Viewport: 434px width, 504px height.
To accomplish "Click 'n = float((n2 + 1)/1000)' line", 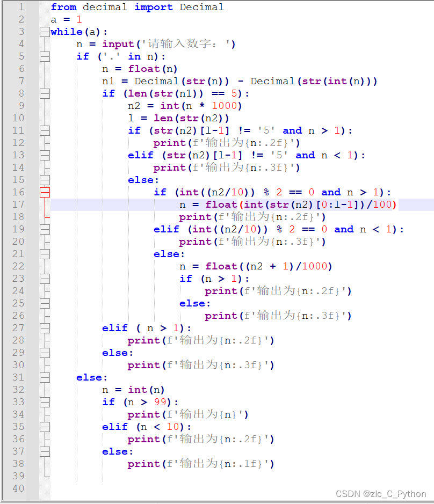I will coord(256,266).
